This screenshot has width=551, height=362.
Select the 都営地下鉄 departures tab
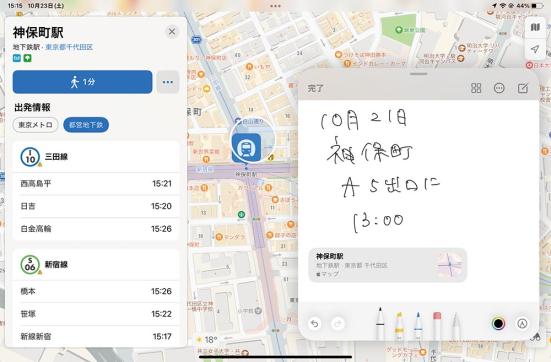86,125
